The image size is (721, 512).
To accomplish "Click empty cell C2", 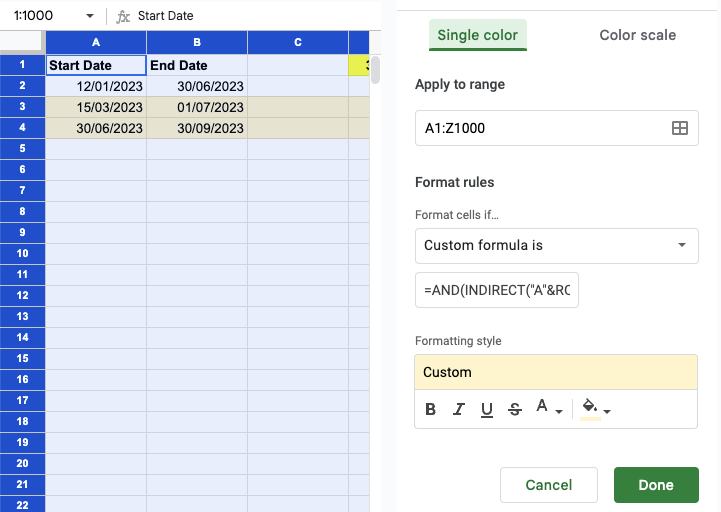I will pos(298,86).
